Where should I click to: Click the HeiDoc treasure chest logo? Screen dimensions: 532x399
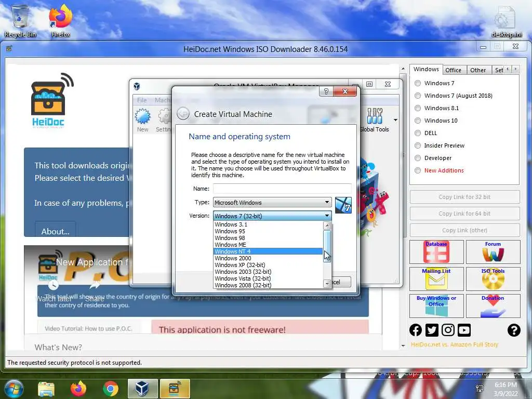[51, 100]
